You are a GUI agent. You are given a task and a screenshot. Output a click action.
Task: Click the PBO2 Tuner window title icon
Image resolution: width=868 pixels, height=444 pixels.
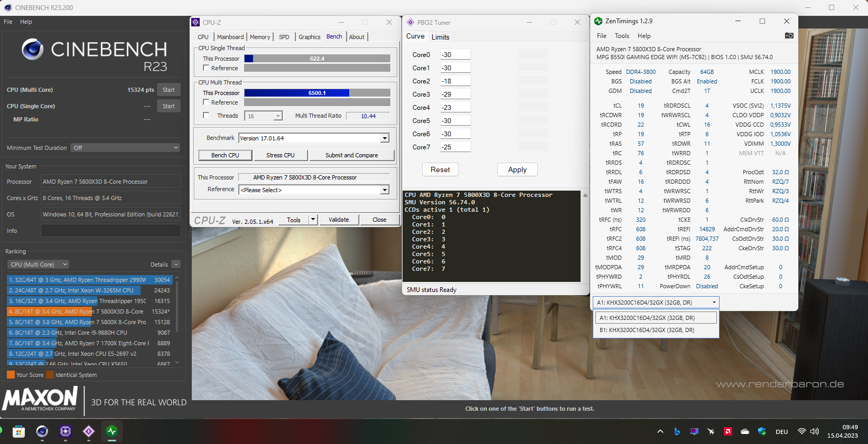click(410, 22)
